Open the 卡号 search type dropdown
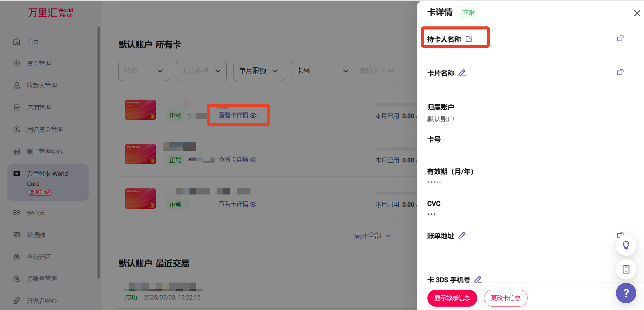Image resolution: width=644 pixels, height=310 pixels. (323, 71)
